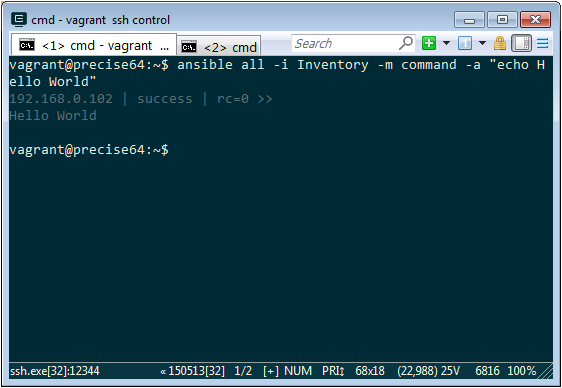Screen dimensions: 562x388
Task: Click the green plus new console button
Action: coord(429,43)
